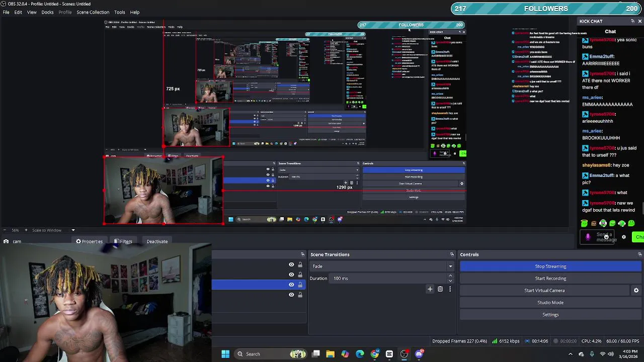This screenshot has width=644, height=362.
Task: Open CapCut from the taskbar
Action: point(389,354)
